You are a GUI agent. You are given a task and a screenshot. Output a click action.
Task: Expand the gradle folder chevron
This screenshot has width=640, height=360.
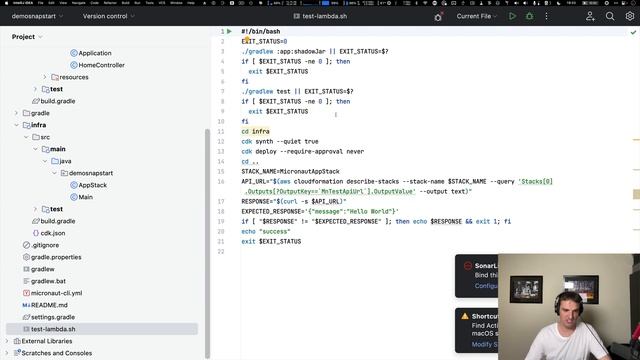16,113
